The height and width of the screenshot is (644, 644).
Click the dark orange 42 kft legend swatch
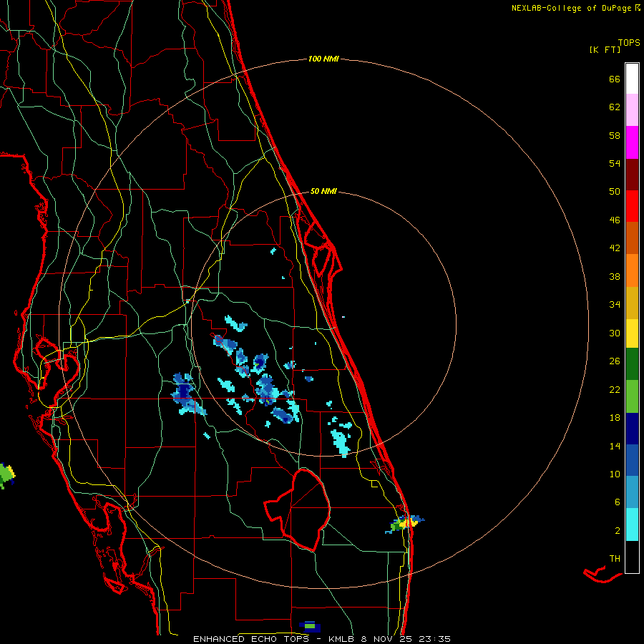[x=632, y=238]
